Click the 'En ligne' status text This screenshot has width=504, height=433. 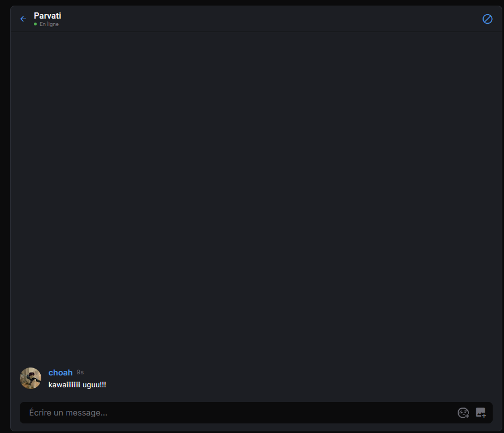point(49,24)
